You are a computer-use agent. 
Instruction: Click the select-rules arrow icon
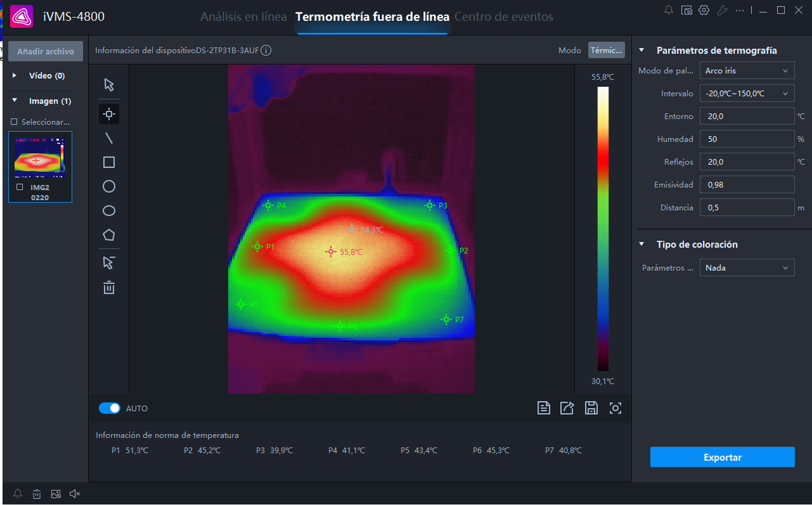(109, 263)
